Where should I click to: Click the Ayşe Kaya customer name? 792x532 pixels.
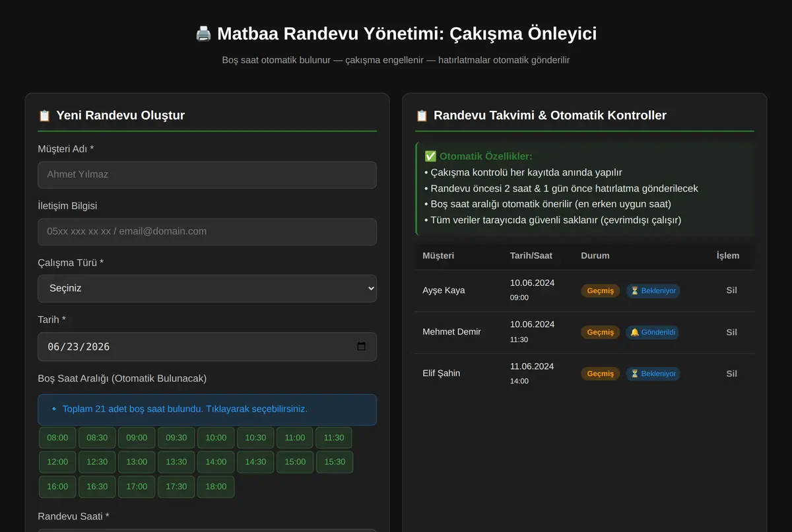[444, 290]
